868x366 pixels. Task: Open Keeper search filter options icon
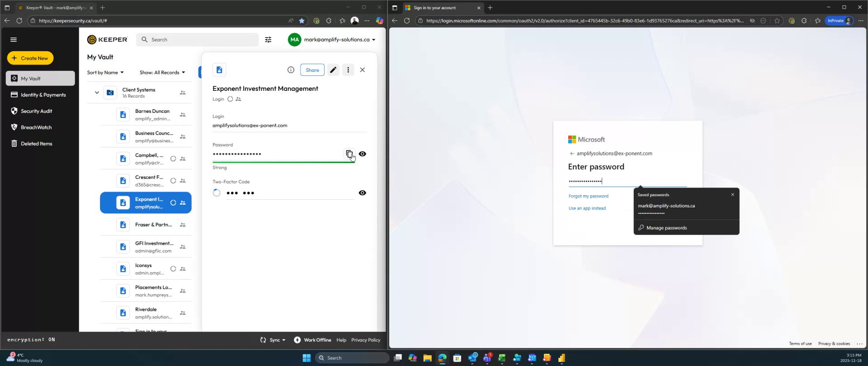click(x=268, y=40)
